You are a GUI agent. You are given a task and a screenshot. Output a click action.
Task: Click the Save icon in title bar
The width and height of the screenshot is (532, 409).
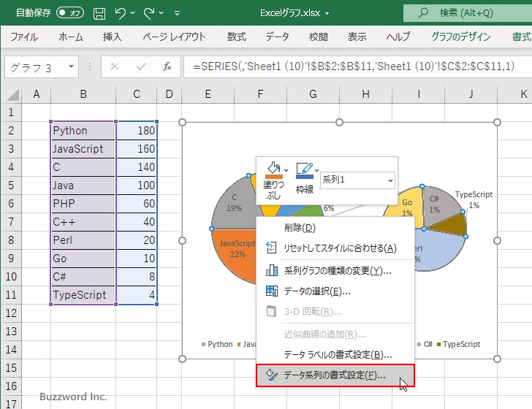point(99,13)
